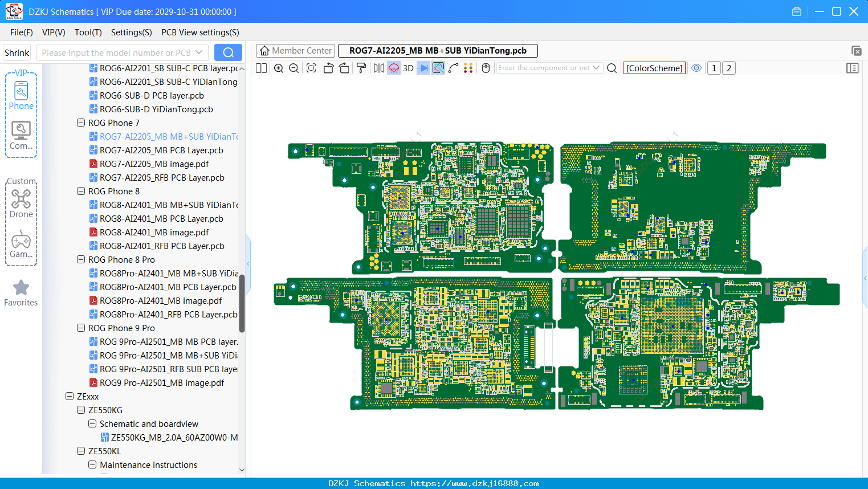Toggle the diode component marker tool
The height and width of the screenshot is (489, 868).
point(423,68)
